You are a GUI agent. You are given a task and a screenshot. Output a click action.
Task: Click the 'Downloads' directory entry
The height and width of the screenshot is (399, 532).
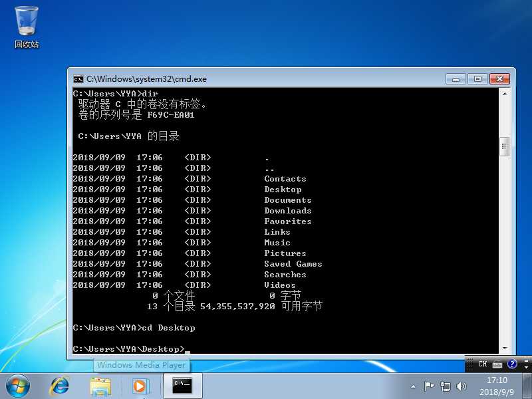click(x=288, y=211)
